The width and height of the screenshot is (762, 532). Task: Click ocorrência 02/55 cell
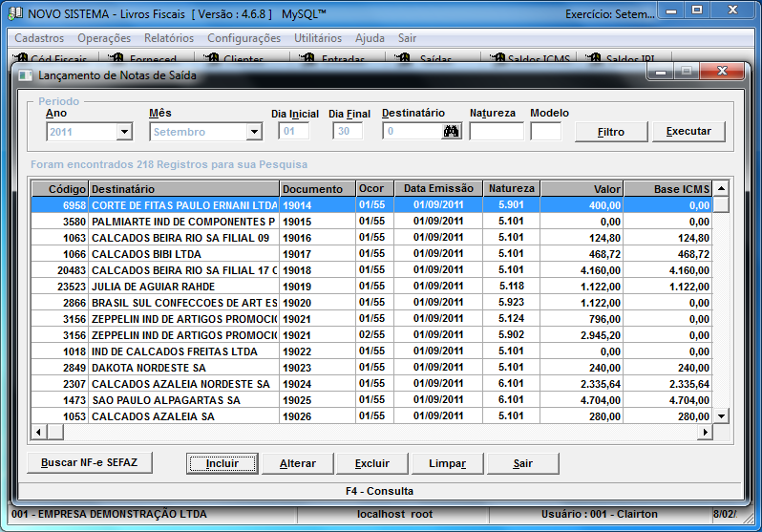click(374, 335)
